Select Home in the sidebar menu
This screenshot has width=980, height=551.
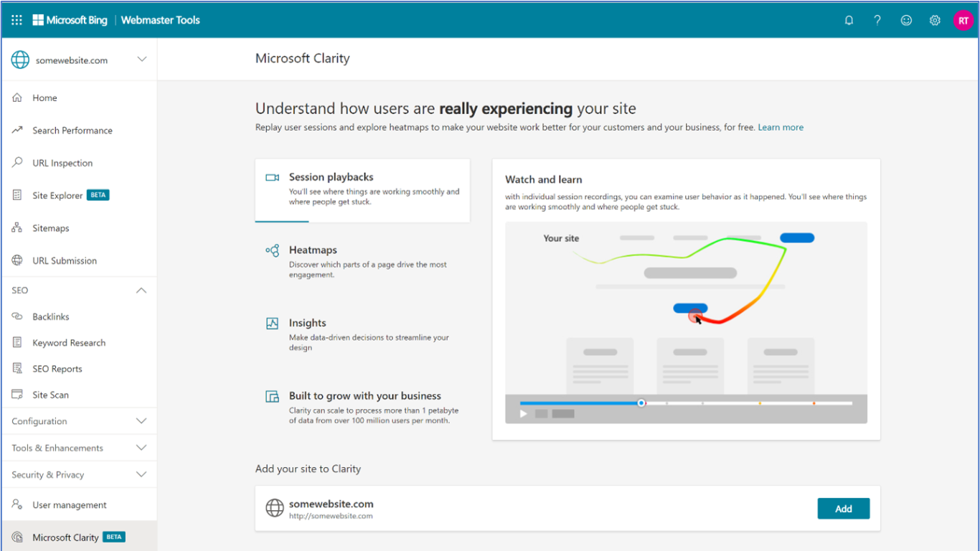[17, 98]
